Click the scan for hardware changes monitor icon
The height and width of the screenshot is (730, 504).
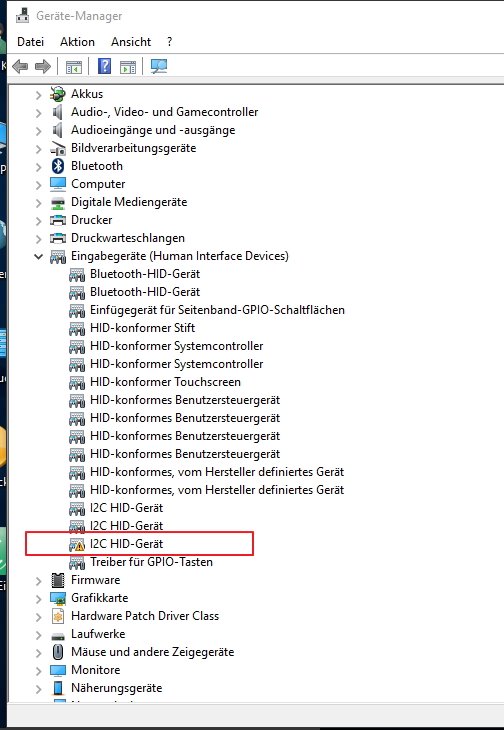[x=159, y=66]
